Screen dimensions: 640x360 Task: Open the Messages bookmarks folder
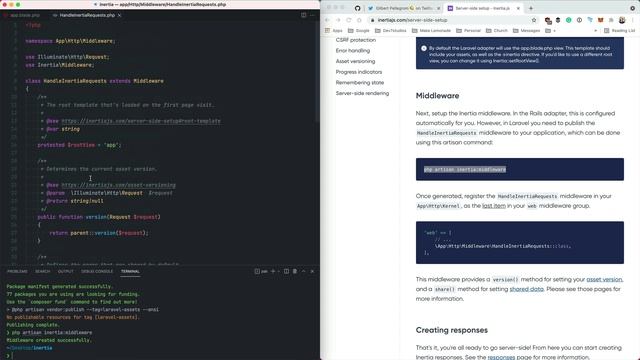click(x=527, y=31)
